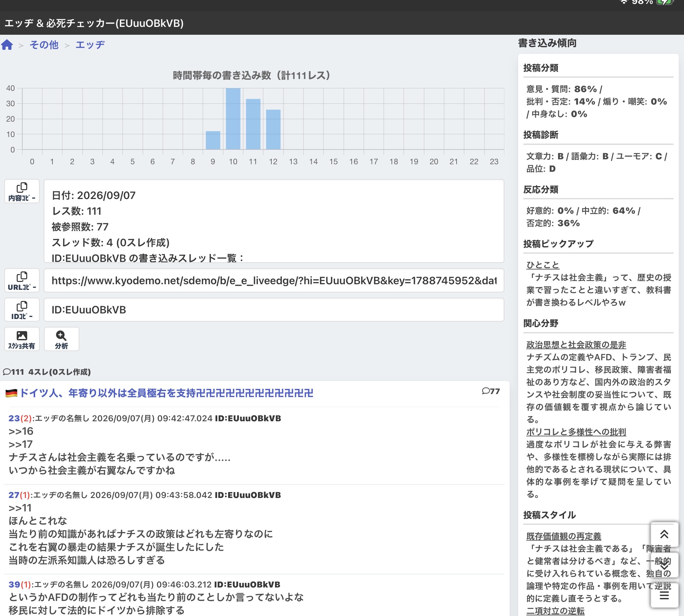The image size is (684, 616).
Task: Click post number 23 link
Action: [14, 418]
